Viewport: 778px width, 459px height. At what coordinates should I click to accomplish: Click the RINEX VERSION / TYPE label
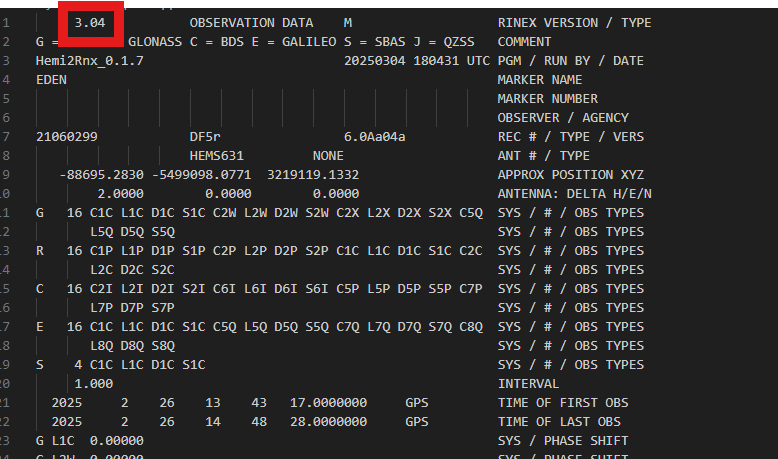[570, 22]
